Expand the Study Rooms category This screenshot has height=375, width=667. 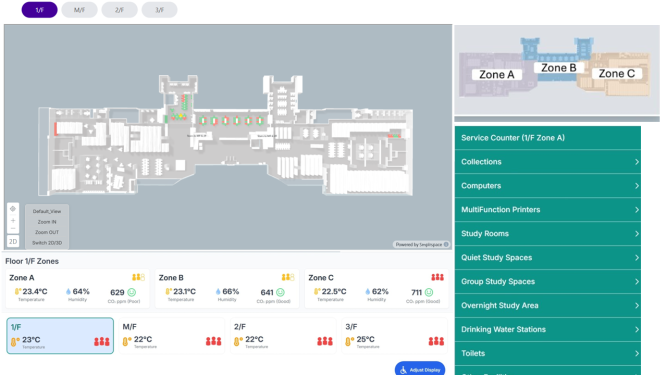548,234
